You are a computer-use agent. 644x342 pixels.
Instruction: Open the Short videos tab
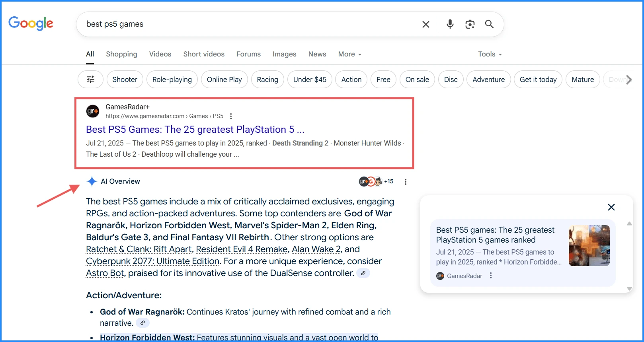coord(204,54)
